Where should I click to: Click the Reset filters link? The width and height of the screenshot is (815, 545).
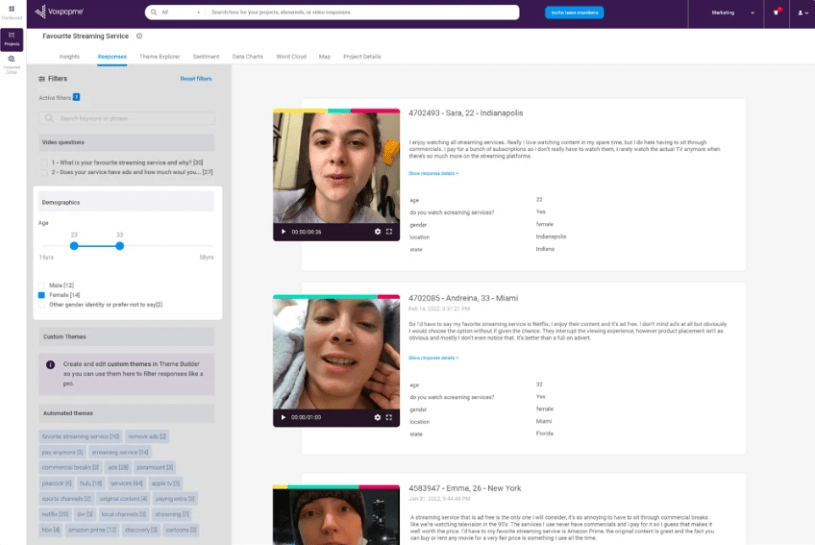(x=196, y=79)
